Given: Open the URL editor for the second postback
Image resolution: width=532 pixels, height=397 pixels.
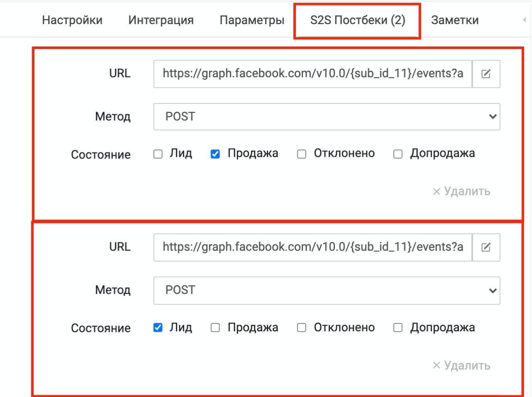Looking at the screenshot, I should tap(486, 247).
